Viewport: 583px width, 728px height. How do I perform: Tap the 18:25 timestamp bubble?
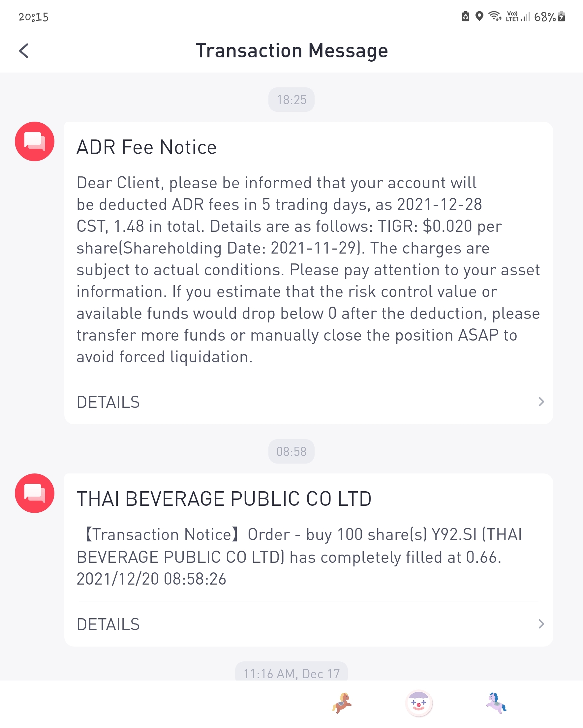pyautogui.click(x=291, y=100)
